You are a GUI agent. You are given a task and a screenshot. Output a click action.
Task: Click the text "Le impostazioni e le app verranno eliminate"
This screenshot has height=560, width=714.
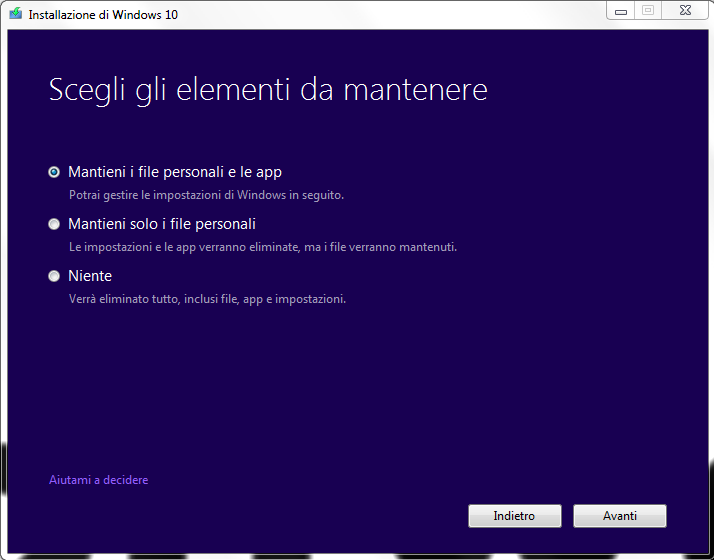click(184, 247)
